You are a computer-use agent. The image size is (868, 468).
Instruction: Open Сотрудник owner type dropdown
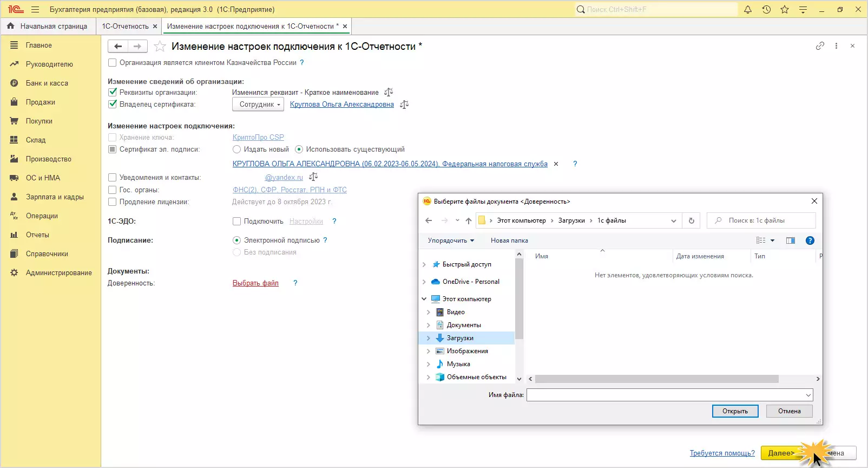point(258,105)
